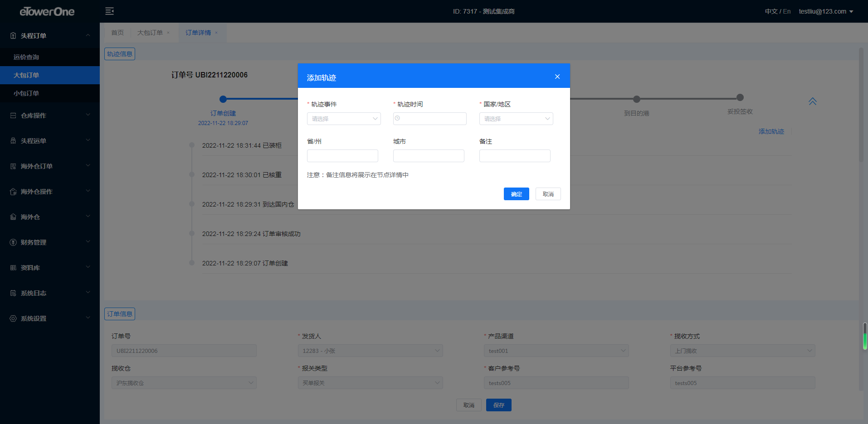Click the clock icon in 轨迹时间 field
Image resolution: width=868 pixels, height=424 pixels.
[397, 118]
